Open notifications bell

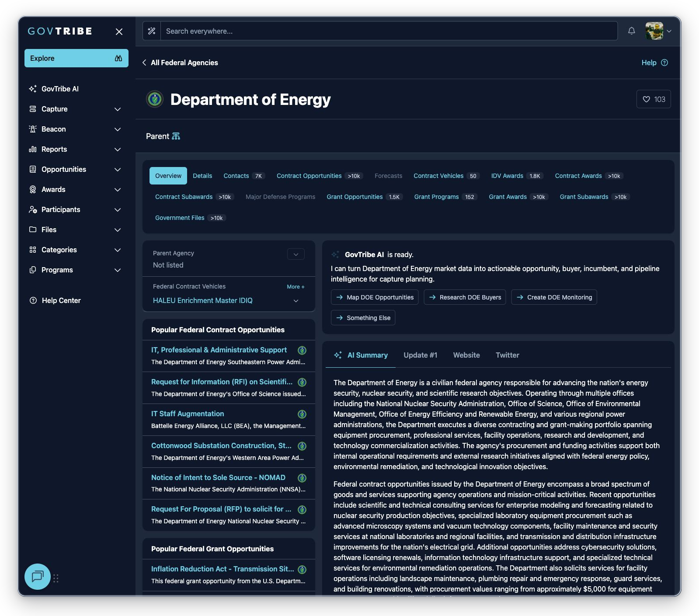tap(631, 31)
